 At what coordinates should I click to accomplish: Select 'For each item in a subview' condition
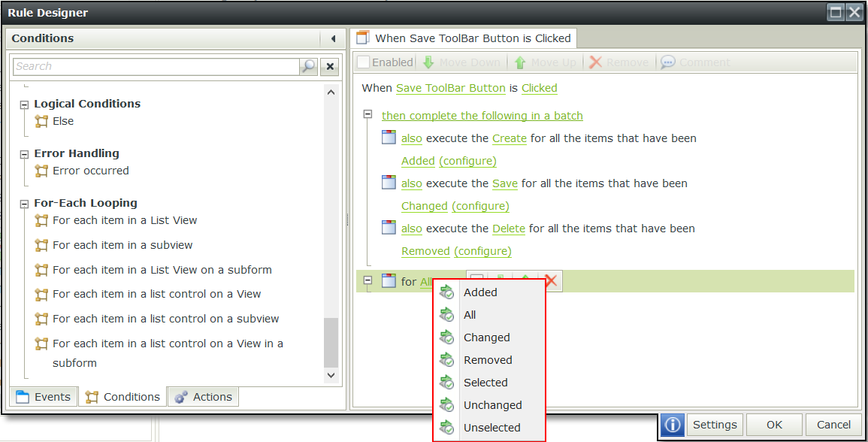pos(122,245)
